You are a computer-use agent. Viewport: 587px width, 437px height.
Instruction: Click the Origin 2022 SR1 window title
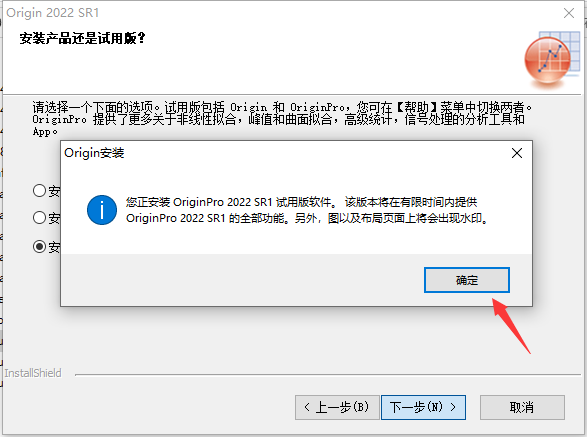click(x=53, y=13)
